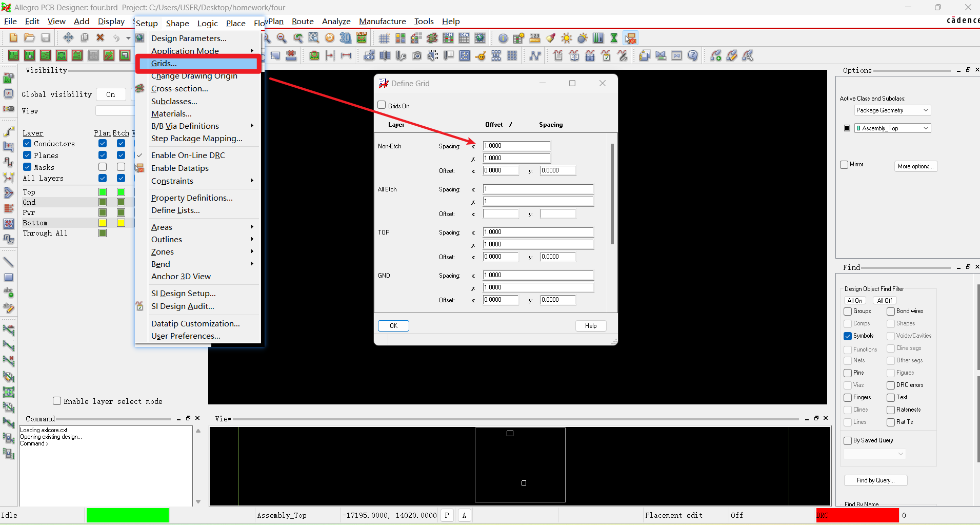Uncheck the Planes layer checkbox
The image size is (980, 525).
[x=27, y=155]
